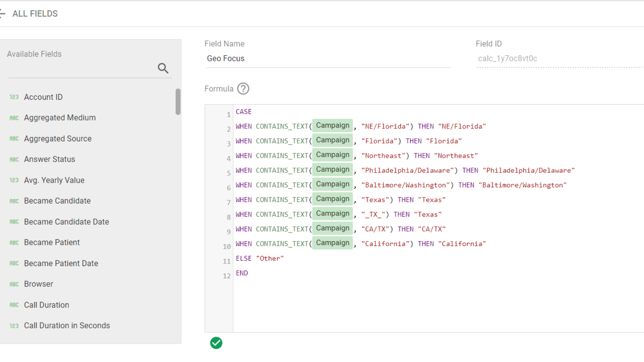
Task: Select the Became Patient Date field
Action: (x=61, y=263)
